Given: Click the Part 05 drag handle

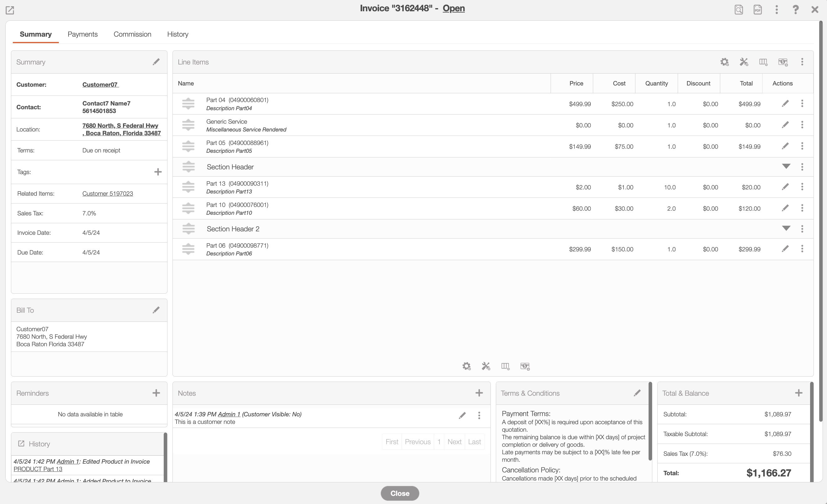Looking at the screenshot, I should pos(188,146).
